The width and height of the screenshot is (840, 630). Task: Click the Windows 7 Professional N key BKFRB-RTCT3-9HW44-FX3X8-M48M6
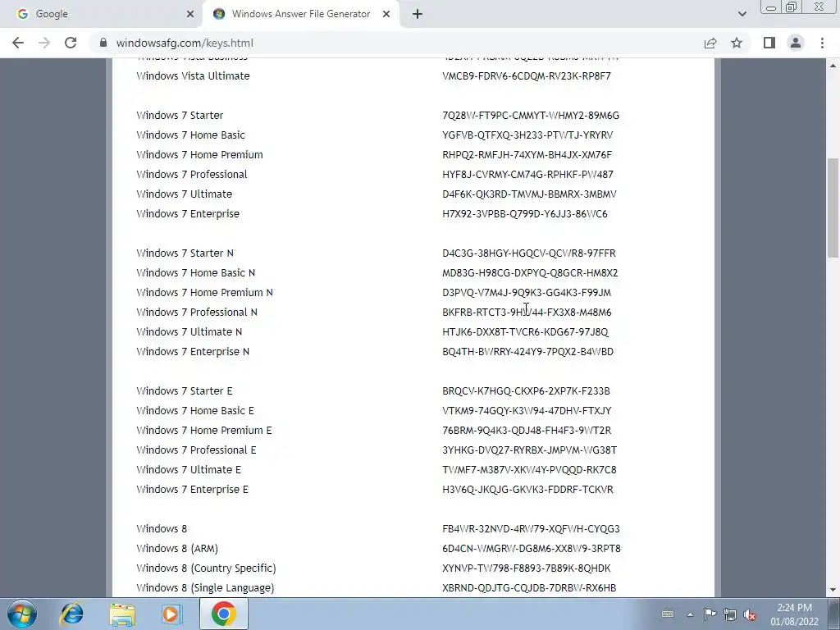coord(527,313)
